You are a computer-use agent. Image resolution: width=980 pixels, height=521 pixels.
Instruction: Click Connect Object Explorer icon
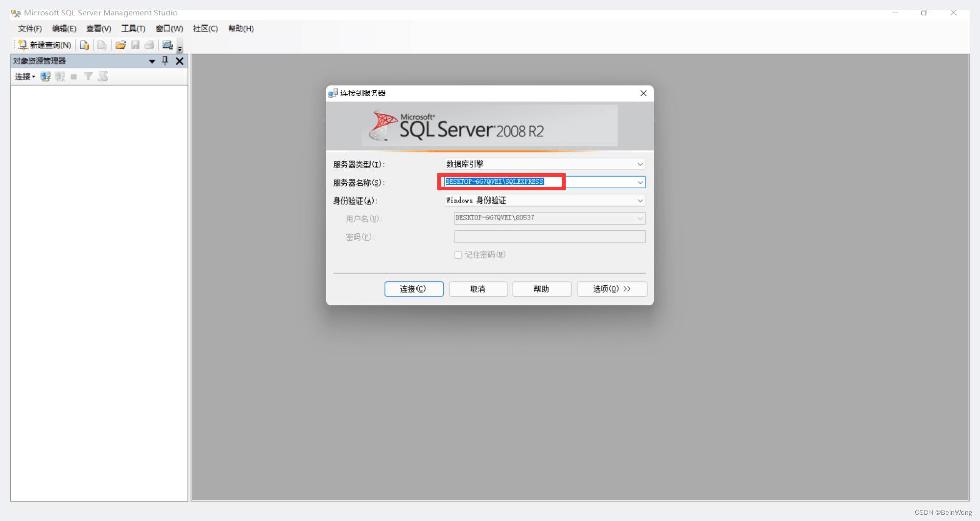click(x=45, y=77)
